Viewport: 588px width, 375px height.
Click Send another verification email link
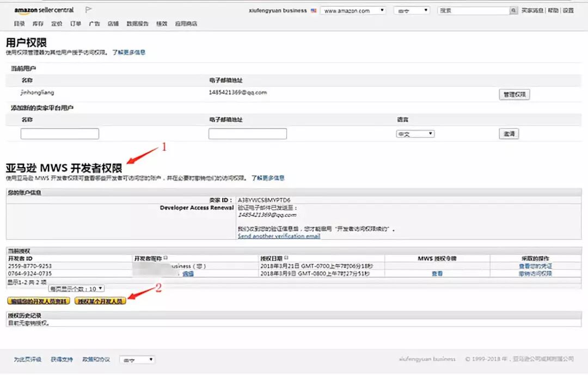tap(279, 236)
